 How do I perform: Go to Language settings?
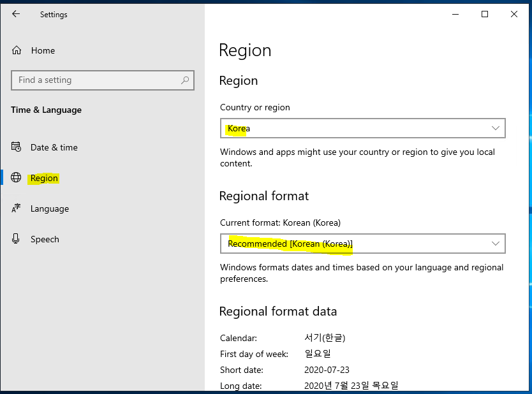pyautogui.click(x=50, y=208)
